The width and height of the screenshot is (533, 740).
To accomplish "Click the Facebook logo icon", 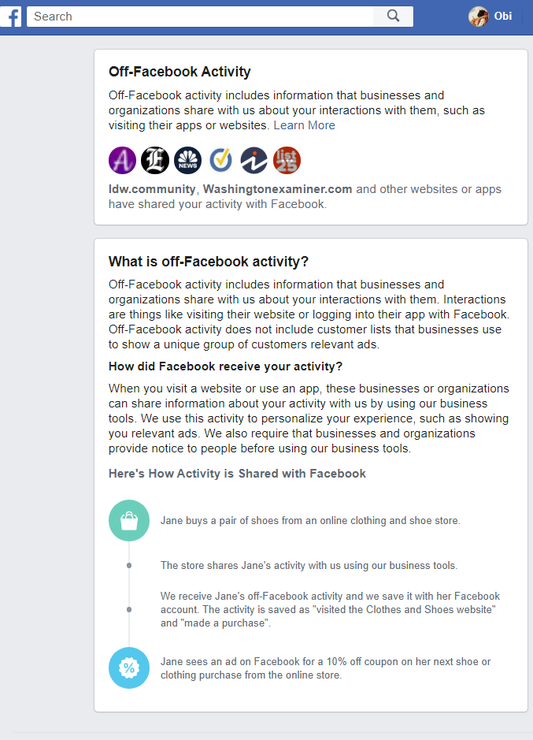I will pos(11,17).
